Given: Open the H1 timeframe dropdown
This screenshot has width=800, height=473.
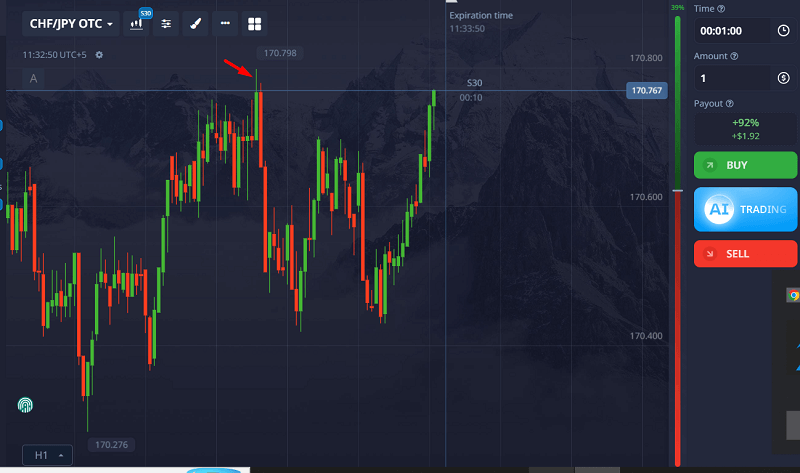Looking at the screenshot, I should 48,455.
